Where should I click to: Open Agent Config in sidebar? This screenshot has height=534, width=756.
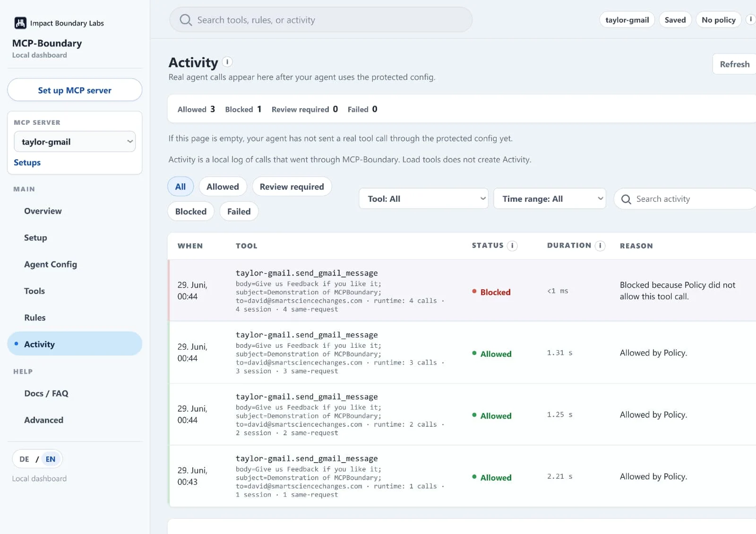pos(51,265)
